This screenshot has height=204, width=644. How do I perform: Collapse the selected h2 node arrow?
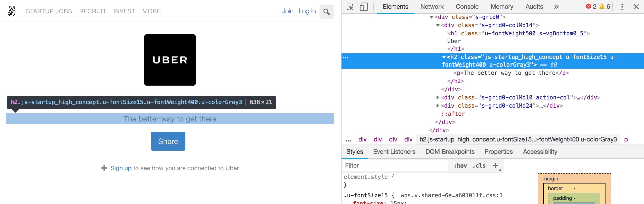[x=444, y=57]
